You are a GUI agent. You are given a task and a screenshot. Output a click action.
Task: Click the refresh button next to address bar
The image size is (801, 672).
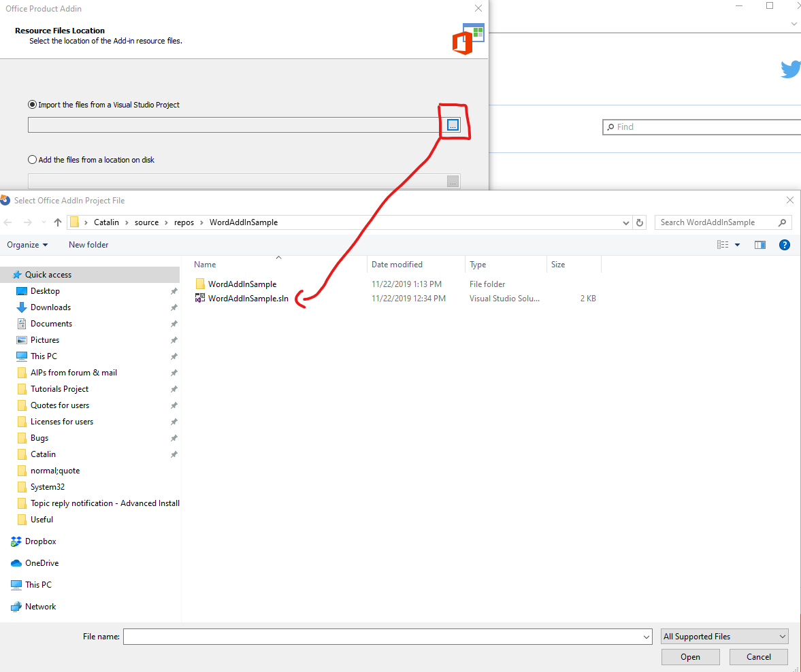click(640, 222)
